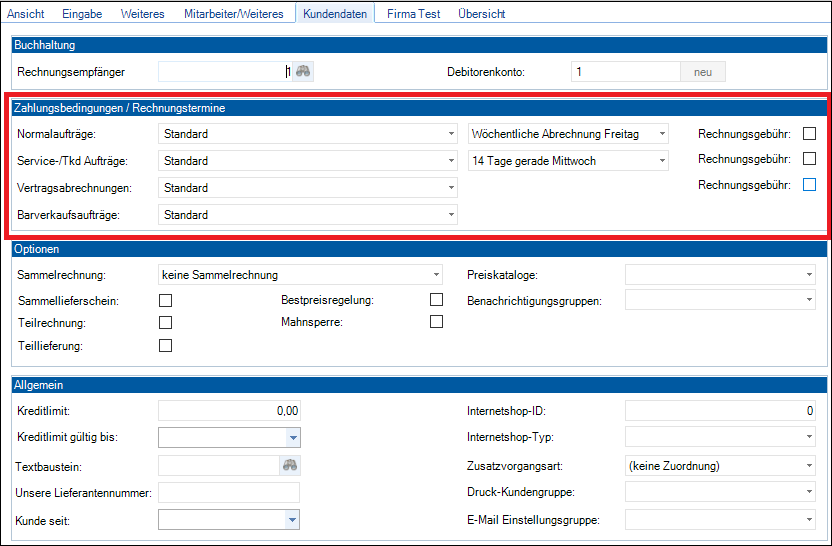
Task: Click binoculars icon beside Textbaustein field
Action: tap(290, 465)
